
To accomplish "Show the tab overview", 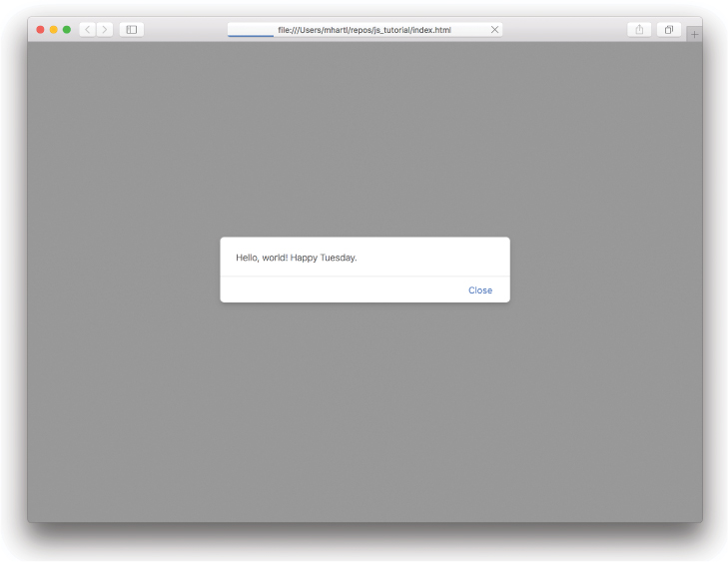I will pyautogui.click(x=668, y=30).
